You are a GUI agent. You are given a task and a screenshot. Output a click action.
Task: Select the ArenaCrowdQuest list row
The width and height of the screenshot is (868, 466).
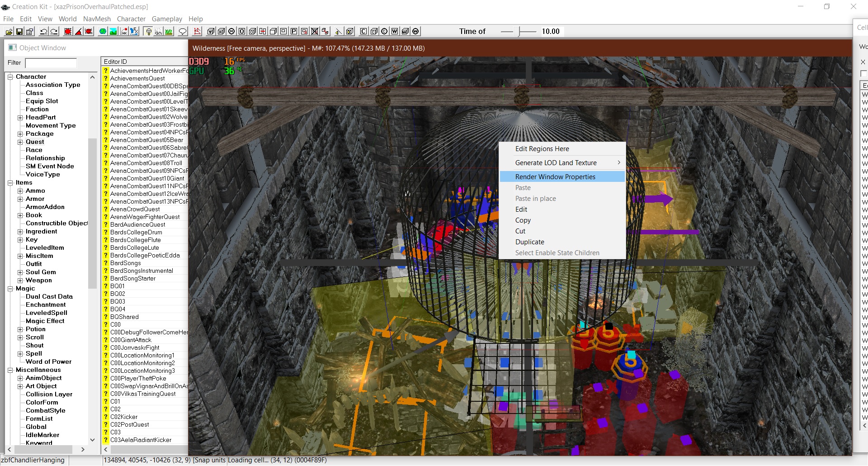tap(145, 209)
